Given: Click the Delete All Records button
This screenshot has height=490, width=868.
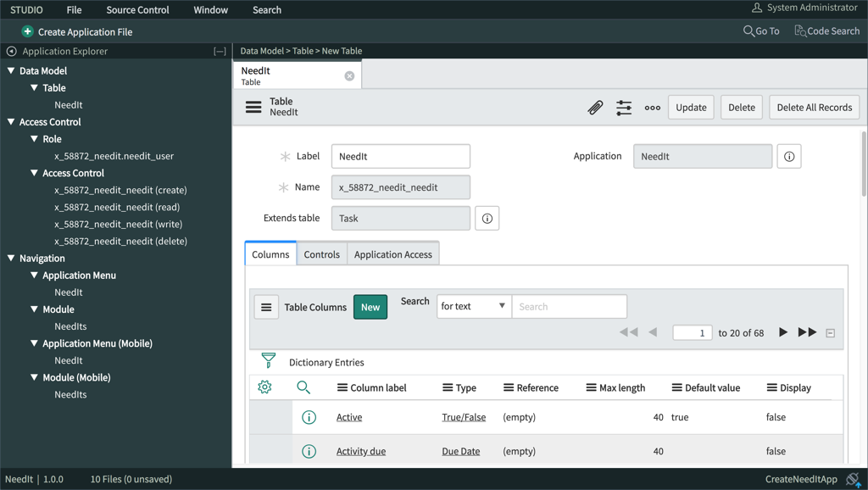Looking at the screenshot, I should pyautogui.click(x=814, y=107).
